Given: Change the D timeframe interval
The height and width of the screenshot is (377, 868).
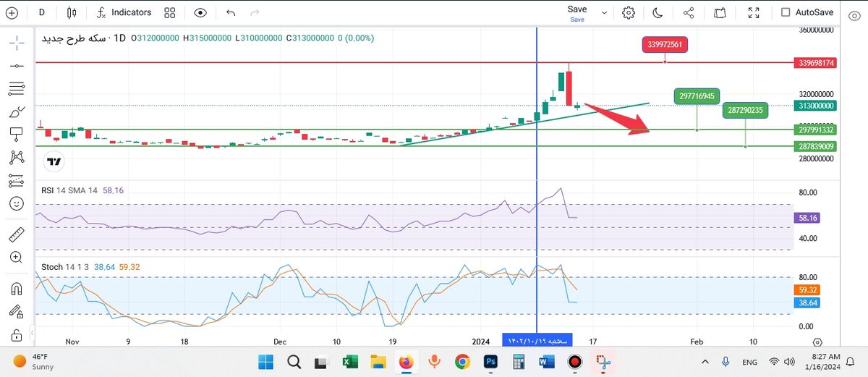Looking at the screenshot, I should (41, 12).
